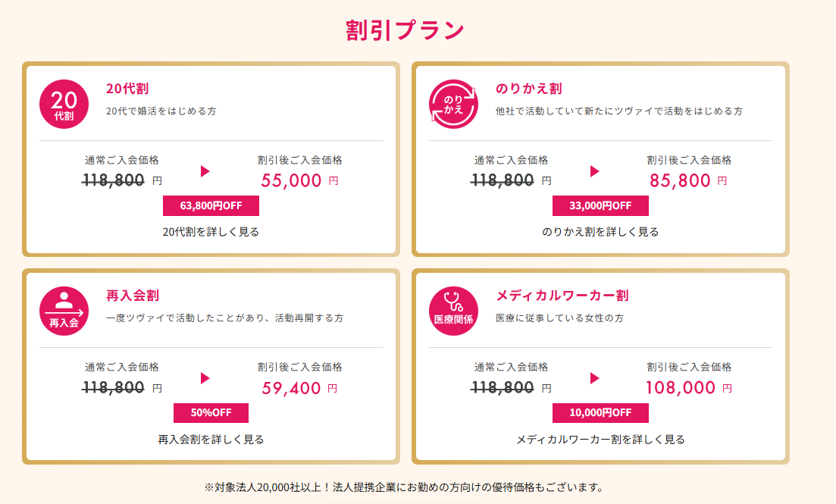Click the 10,000円OFF badge
836x504 pixels.
600,412
